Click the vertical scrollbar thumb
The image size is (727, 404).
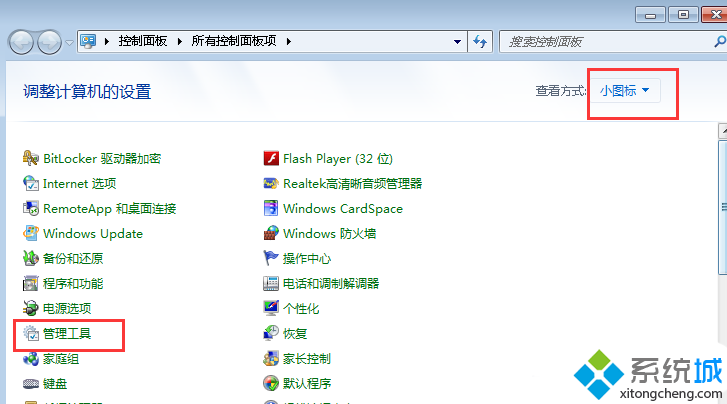point(723,208)
